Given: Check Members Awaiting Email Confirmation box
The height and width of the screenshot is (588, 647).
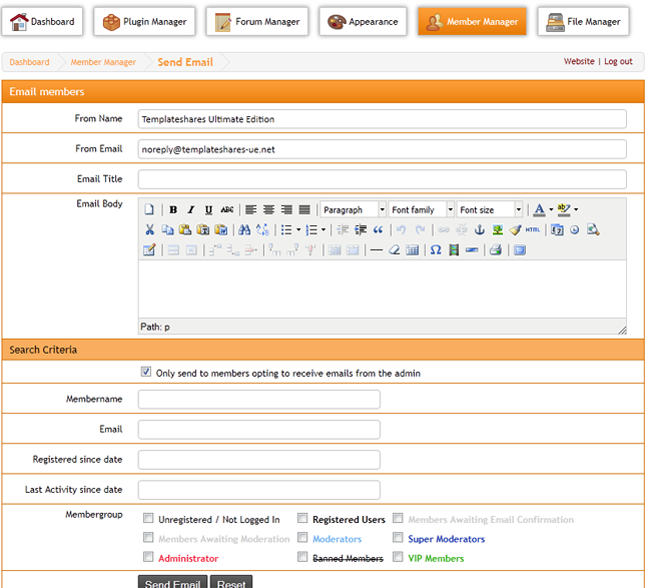Looking at the screenshot, I should tap(398, 518).
